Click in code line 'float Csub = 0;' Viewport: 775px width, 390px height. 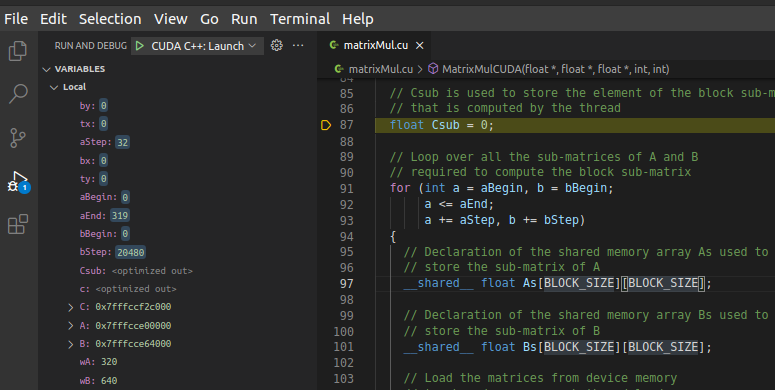[441, 125]
